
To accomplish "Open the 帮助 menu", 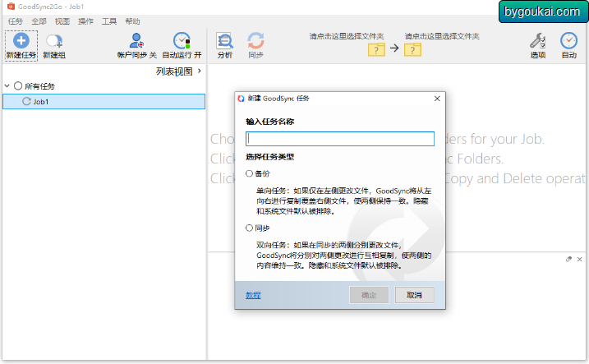I will [132, 21].
